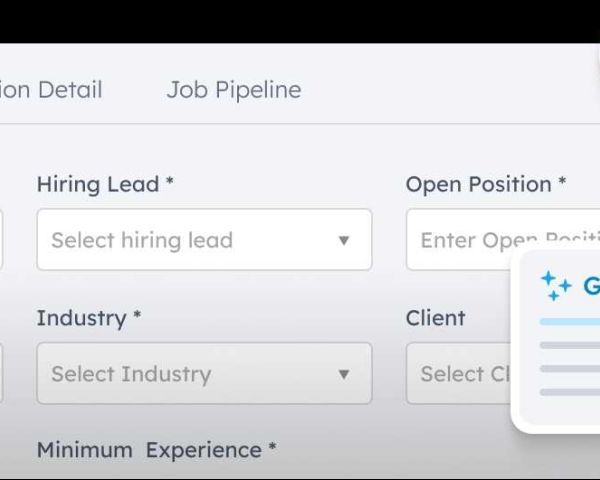600x480 pixels.
Task: Click the Client field label
Action: 435,318
